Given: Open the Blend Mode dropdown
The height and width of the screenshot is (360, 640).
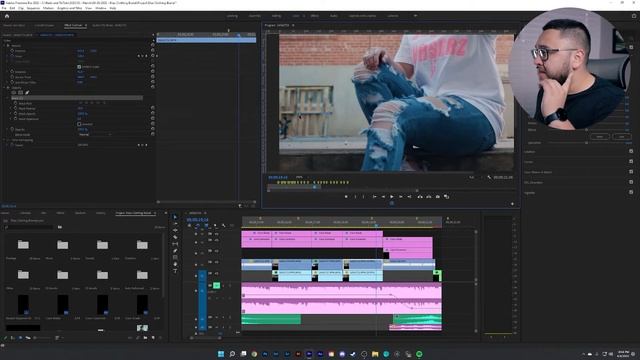Looking at the screenshot, I should pos(95,134).
